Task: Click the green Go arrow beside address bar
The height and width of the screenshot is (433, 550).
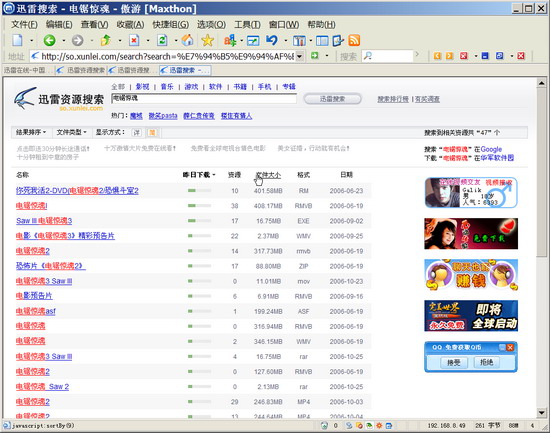Action: pos(315,55)
